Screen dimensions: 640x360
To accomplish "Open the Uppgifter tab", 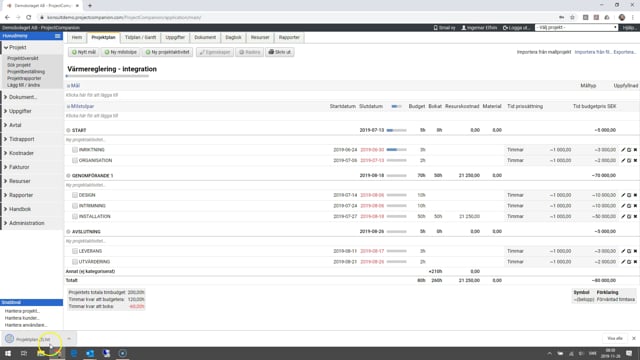I will pyautogui.click(x=175, y=38).
